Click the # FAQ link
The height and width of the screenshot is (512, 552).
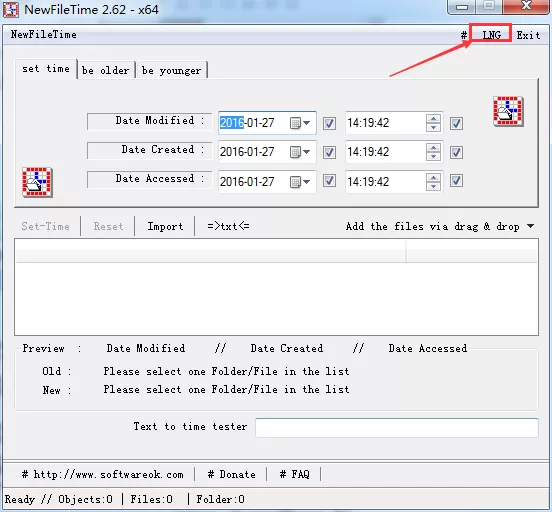[x=294, y=474]
